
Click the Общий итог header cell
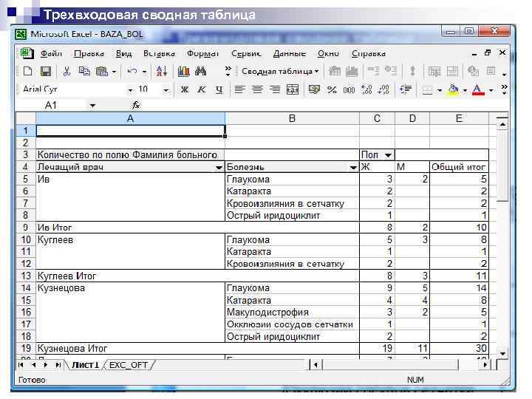point(459,167)
